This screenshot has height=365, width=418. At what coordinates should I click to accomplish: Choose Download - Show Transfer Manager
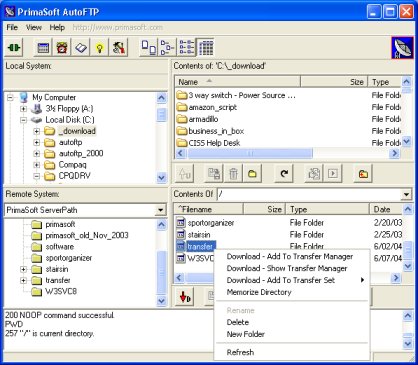coord(287,268)
